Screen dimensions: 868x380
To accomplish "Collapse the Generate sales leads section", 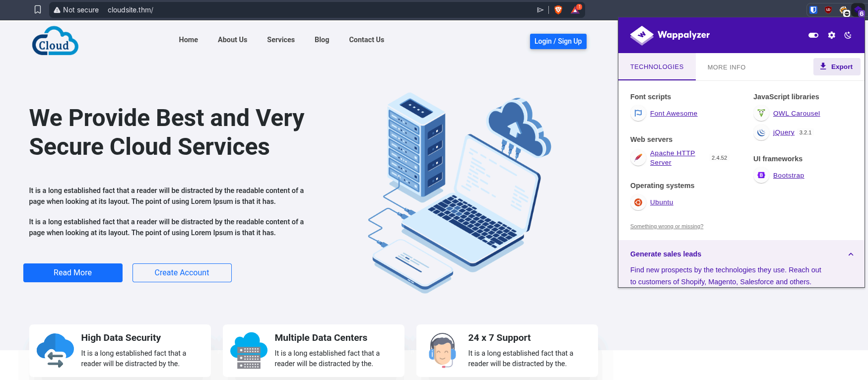I will point(851,254).
